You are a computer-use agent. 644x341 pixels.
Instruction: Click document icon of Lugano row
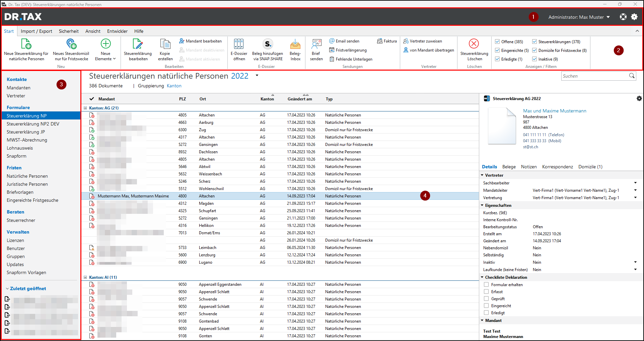92,262
